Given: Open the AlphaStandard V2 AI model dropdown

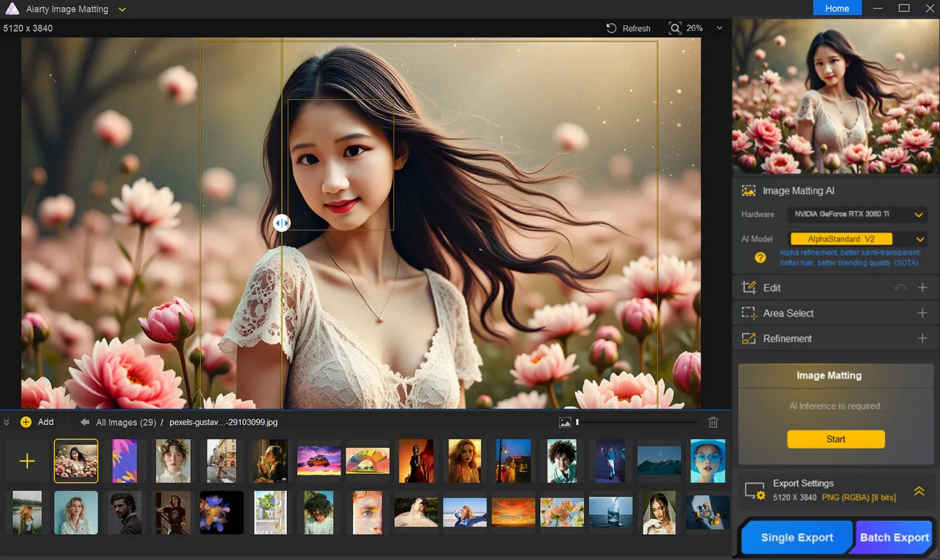Looking at the screenshot, I should [920, 238].
